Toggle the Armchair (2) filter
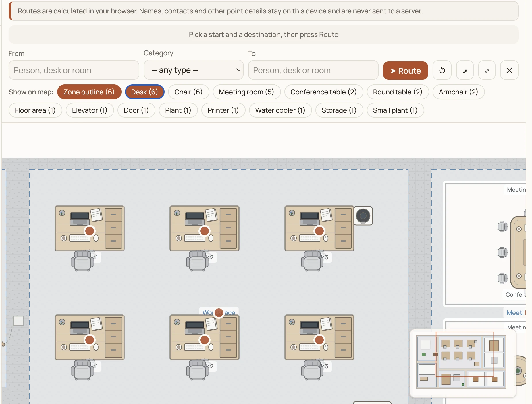532x404 pixels. 458,92
